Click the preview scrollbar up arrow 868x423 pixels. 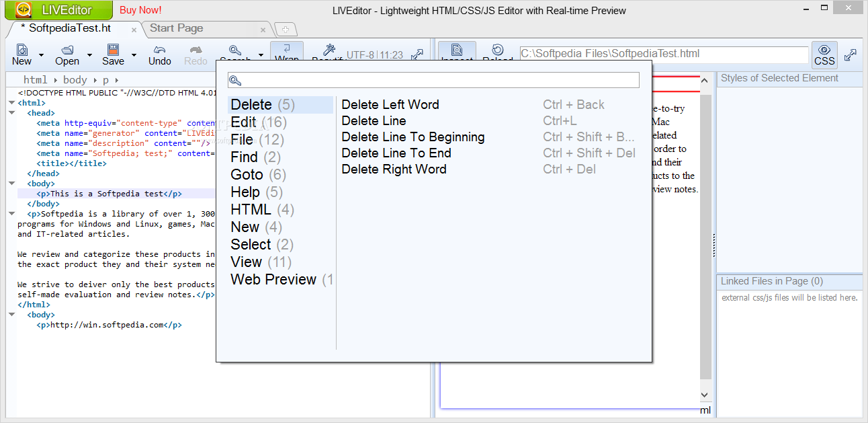(x=705, y=81)
